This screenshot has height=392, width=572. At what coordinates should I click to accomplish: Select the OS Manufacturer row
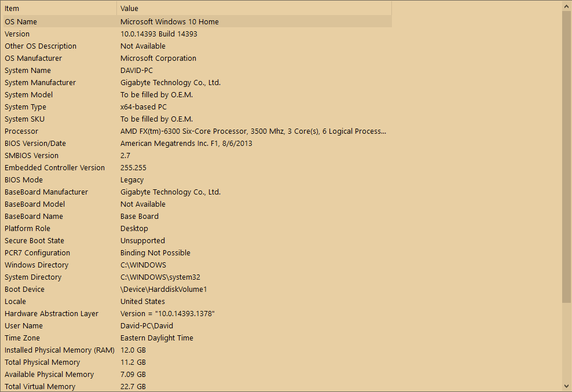(x=197, y=58)
